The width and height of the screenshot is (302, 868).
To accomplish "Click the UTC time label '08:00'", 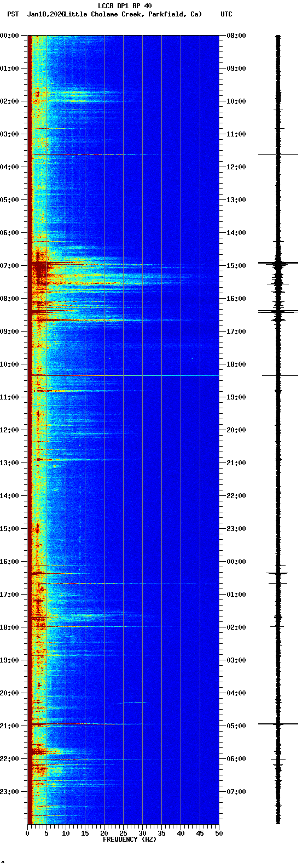I will point(236,36).
